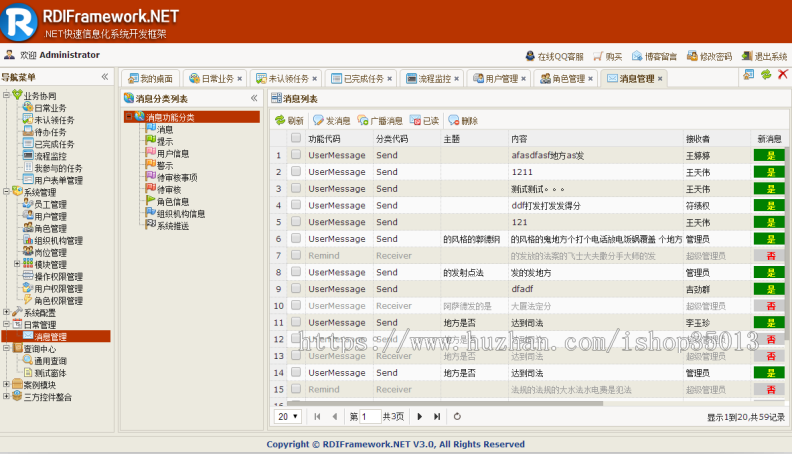The height and width of the screenshot is (454, 792).
Task: Collapse the 业务协同 tree node
Action: 7,94
